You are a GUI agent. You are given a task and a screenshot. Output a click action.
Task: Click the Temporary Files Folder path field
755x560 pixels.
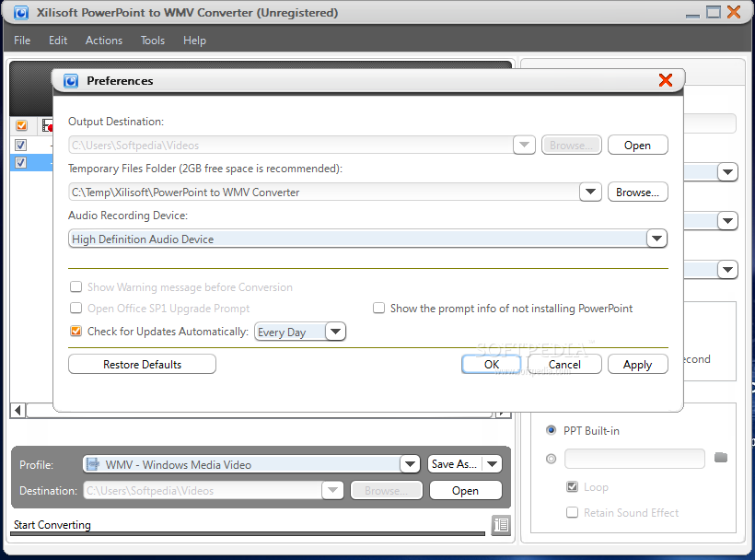click(324, 192)
